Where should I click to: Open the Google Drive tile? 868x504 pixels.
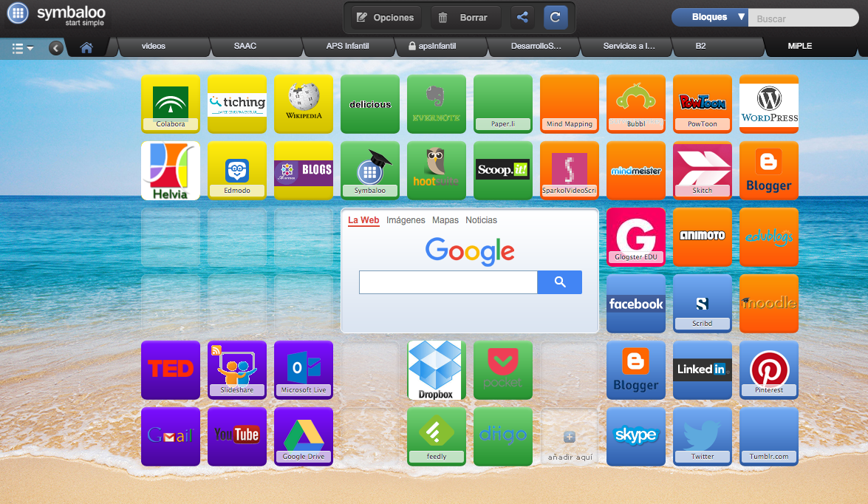coord(304,437)
